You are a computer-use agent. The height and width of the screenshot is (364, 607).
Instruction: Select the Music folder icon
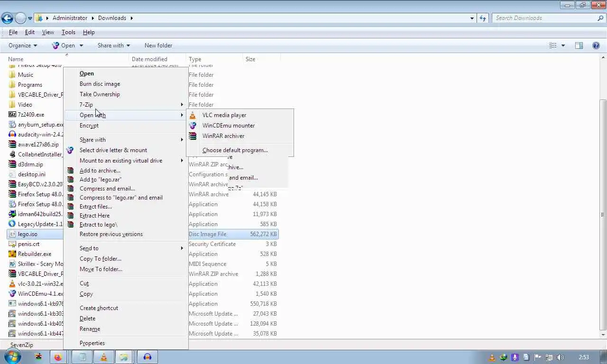(x=12, y=75)
